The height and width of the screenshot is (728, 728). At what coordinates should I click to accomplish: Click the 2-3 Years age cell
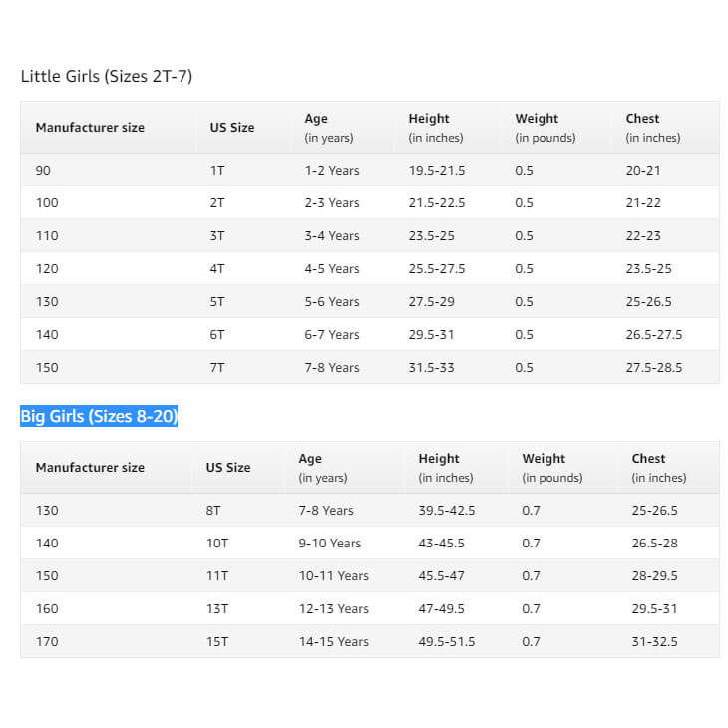pos(332,203)
